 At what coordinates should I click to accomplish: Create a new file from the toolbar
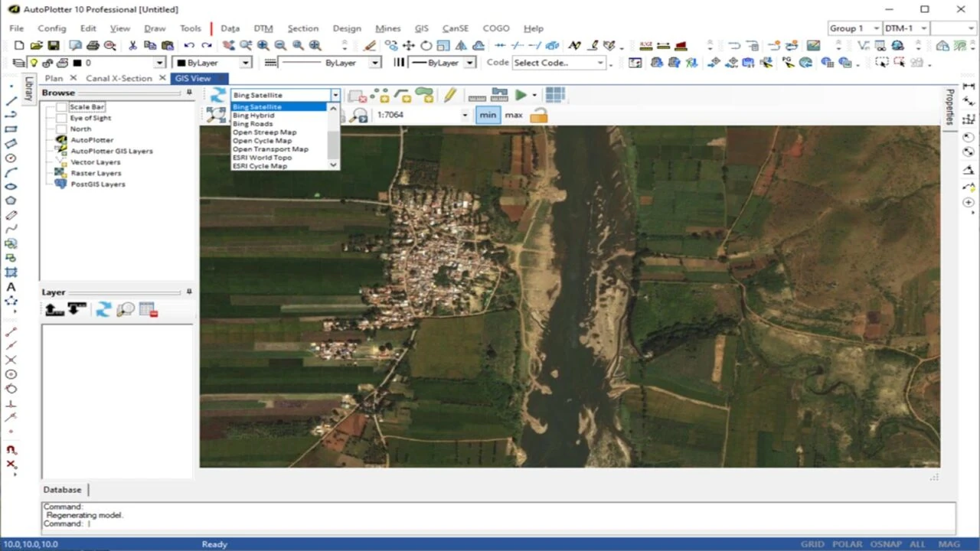(x=19, y=45)
